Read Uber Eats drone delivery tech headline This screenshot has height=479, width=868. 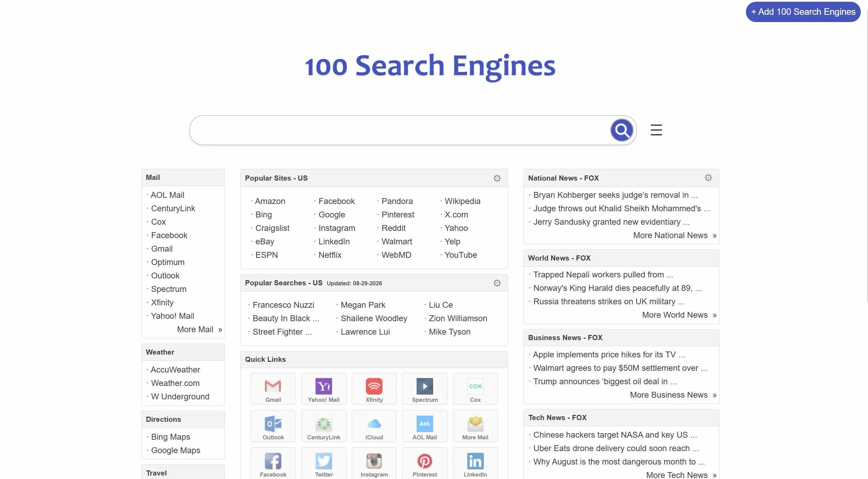[x=616, y=448]
